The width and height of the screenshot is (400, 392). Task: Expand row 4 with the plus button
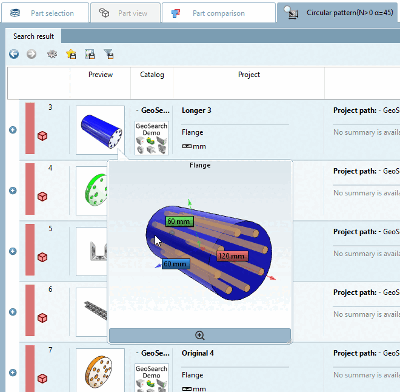(x=13, y=190)
